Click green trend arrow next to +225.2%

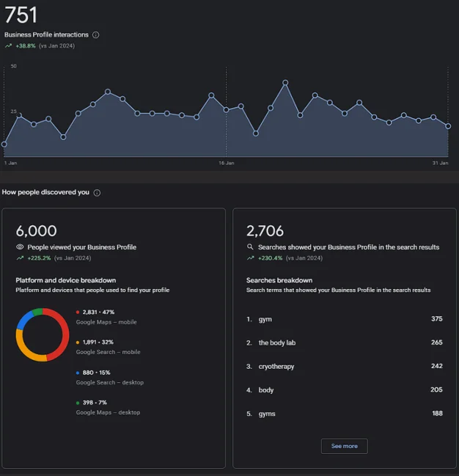pos(20,258)
